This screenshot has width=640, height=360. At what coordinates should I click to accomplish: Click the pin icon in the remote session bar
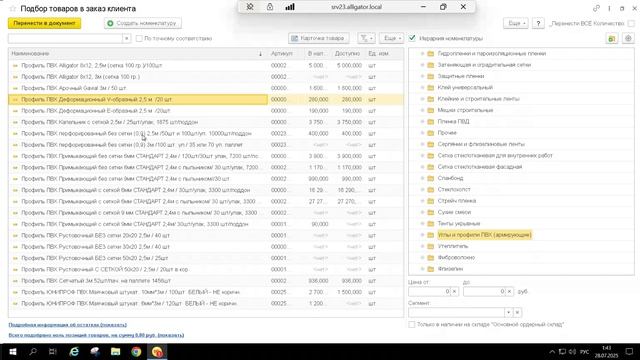click(x=250, y=7)
